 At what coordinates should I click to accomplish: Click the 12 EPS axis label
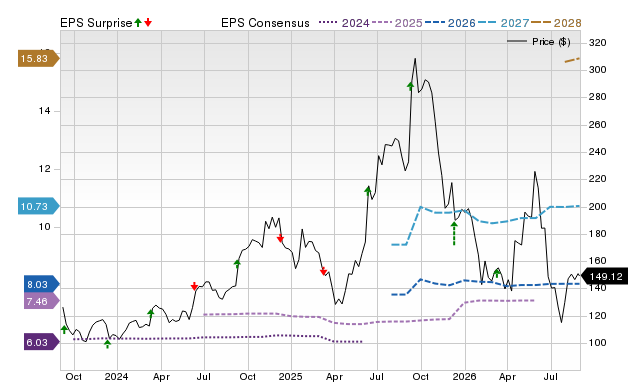point(44,169)
